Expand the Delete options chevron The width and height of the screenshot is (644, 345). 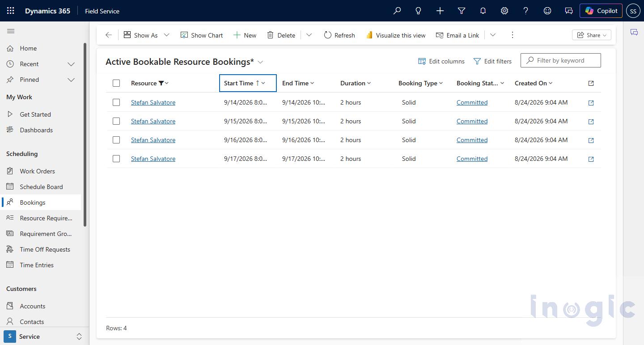(309, 35)
